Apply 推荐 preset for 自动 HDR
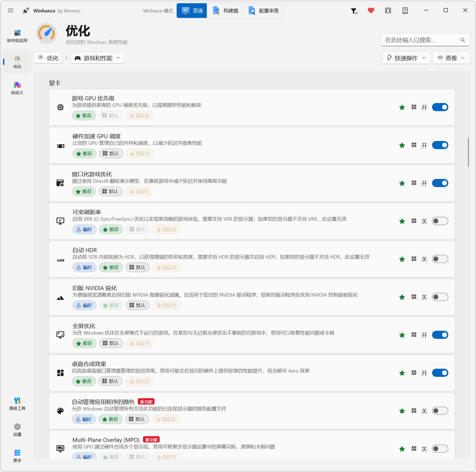Viewport: 476px width, 472px height. (x=111, y=268)
